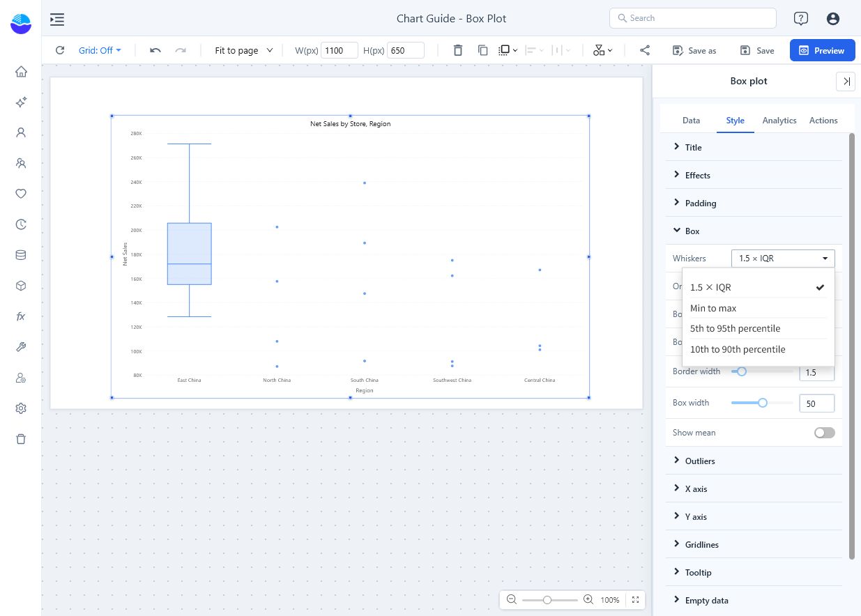Switch to the Data tab
This screenshot has width=861, height=616.
(x=691, y=121)
